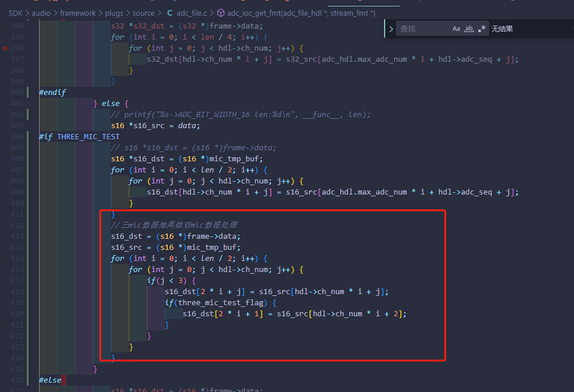Click the #endif directive
Viewport: 574px width, 392px height.
(x=52, y=92)
